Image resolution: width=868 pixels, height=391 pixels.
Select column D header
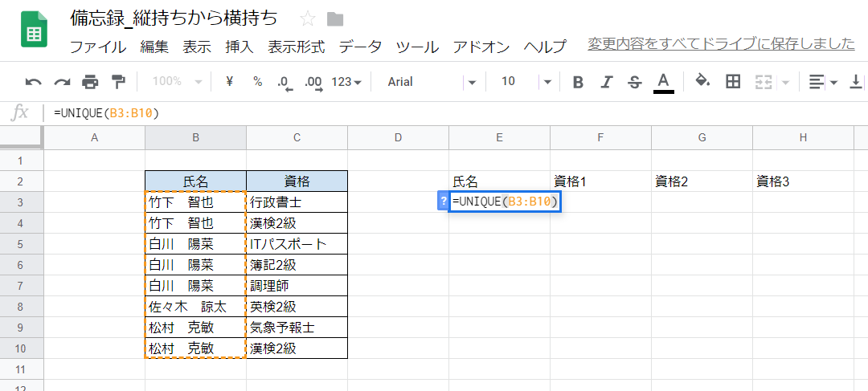tap(398, 138)
